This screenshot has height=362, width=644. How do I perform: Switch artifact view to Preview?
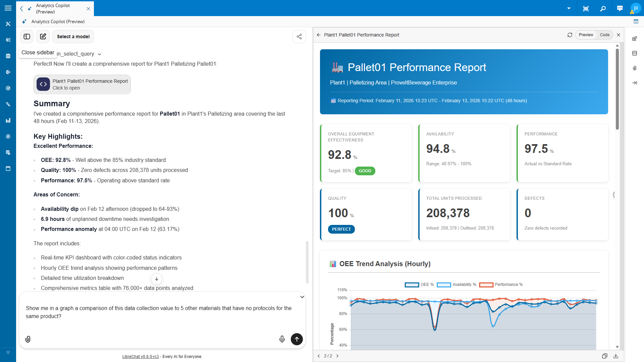click(586, 35)
